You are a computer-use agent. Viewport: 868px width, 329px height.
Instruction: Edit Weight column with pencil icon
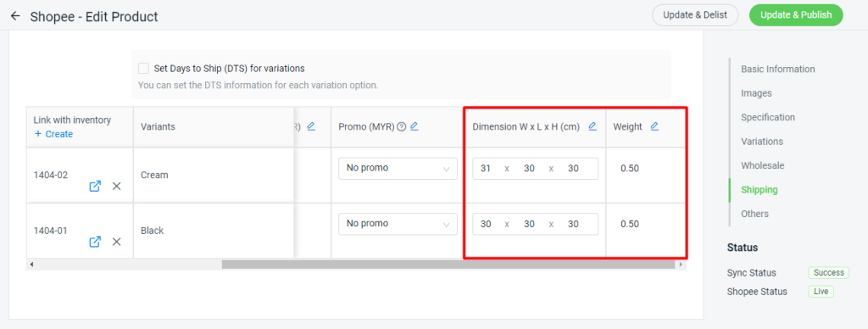(x=655, y=126)
